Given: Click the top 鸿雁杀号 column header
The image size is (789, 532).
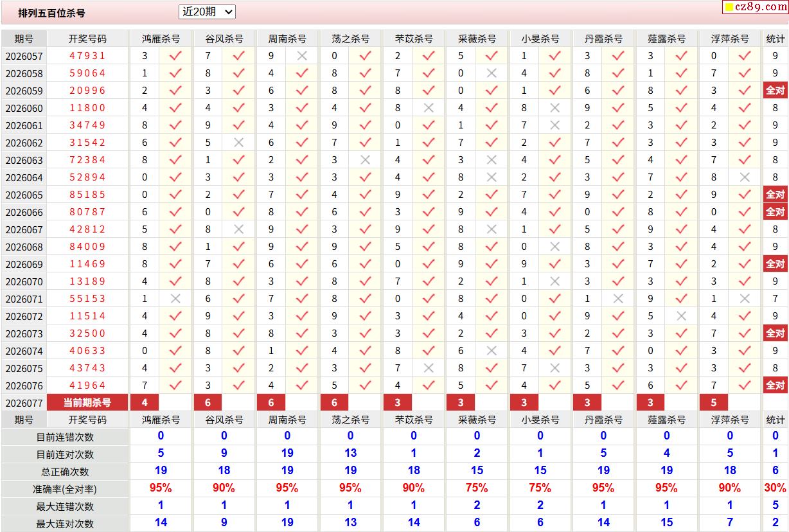Looking at the screenshot, I should tap(161, 39).
